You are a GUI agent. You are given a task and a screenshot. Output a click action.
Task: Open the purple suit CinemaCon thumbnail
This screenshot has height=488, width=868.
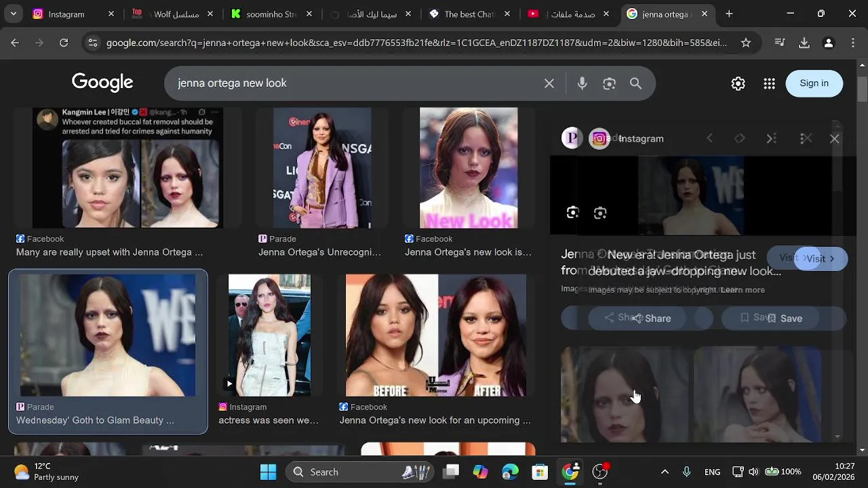click(322, 167)
